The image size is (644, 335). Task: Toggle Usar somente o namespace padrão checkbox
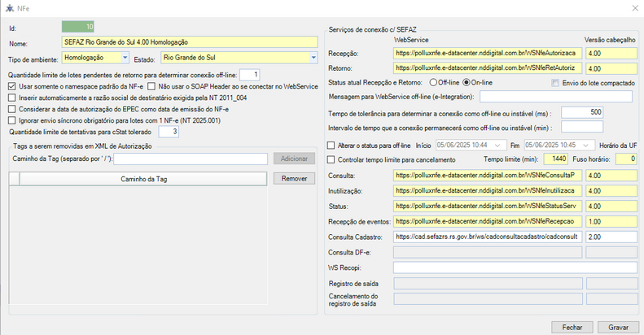[11, 86]
